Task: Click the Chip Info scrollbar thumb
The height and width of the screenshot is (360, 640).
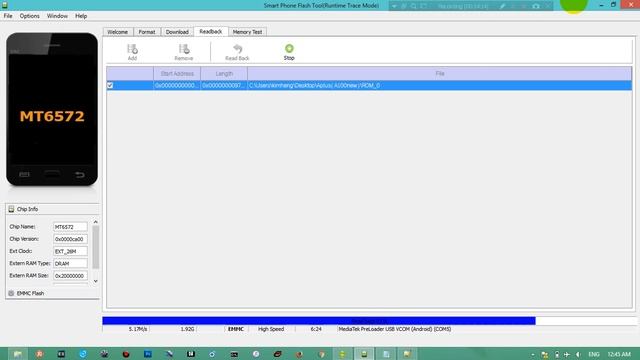Action: pos(96,247)
